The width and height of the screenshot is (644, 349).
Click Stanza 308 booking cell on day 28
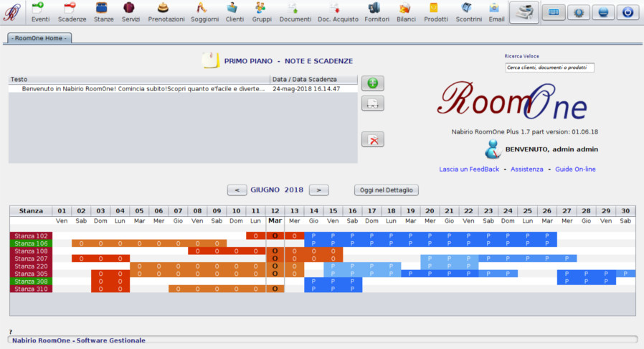pyautogui.click(x=586, y=281)
